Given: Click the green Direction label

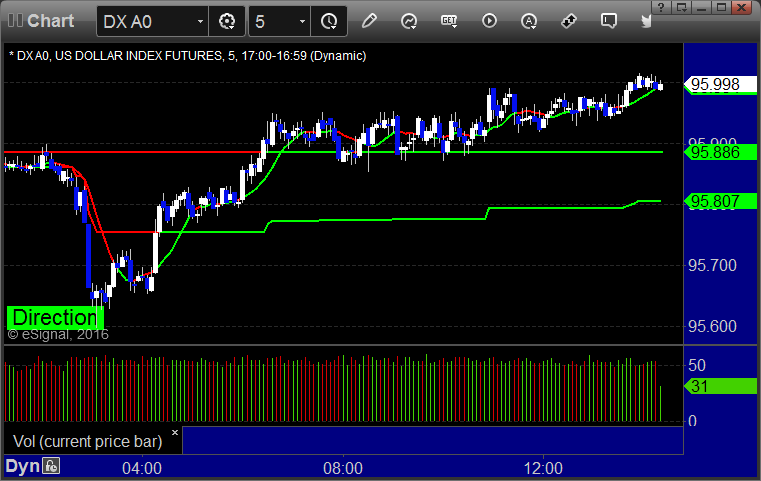Looking at the screenshot, I should pos(54,317).
